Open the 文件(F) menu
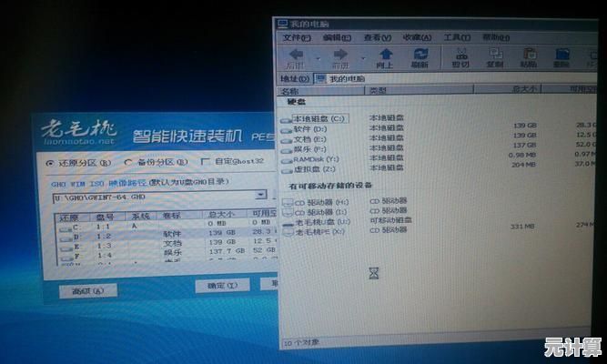The image size is (607, 364). click(x=297, y=38)
